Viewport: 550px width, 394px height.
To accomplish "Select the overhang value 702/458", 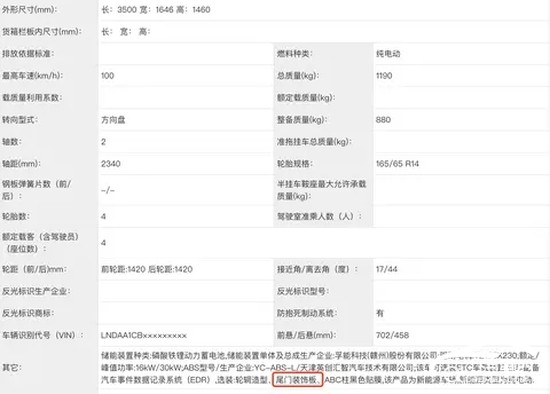I will coord(392,335).
